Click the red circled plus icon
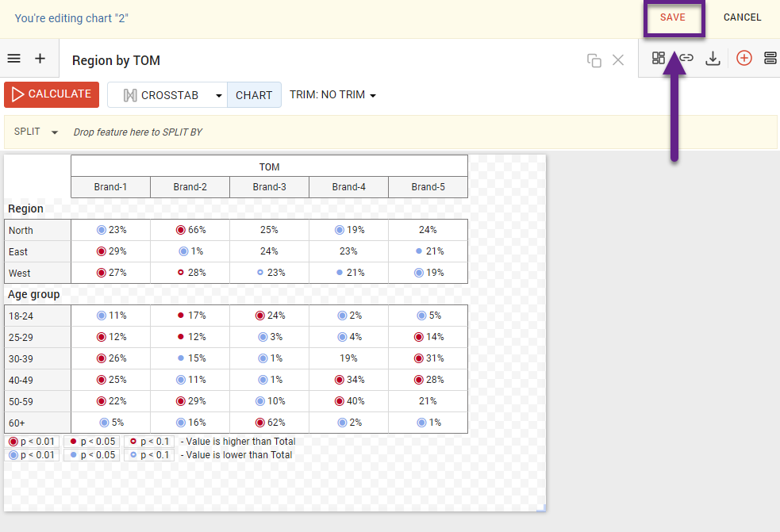Screen dimensions: 780x532 pos(743,58)
